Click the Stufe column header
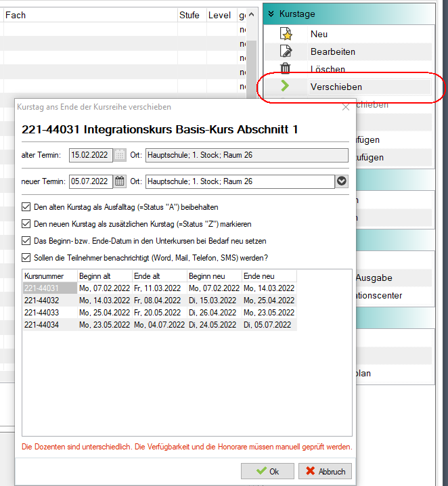448x486 pixels. click(x=192, y=15)
